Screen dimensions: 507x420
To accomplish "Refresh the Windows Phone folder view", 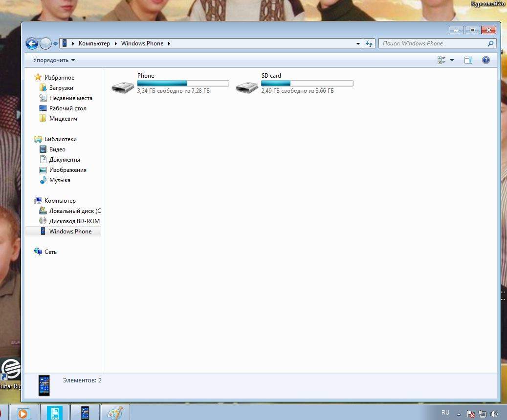I will [369, 43].
